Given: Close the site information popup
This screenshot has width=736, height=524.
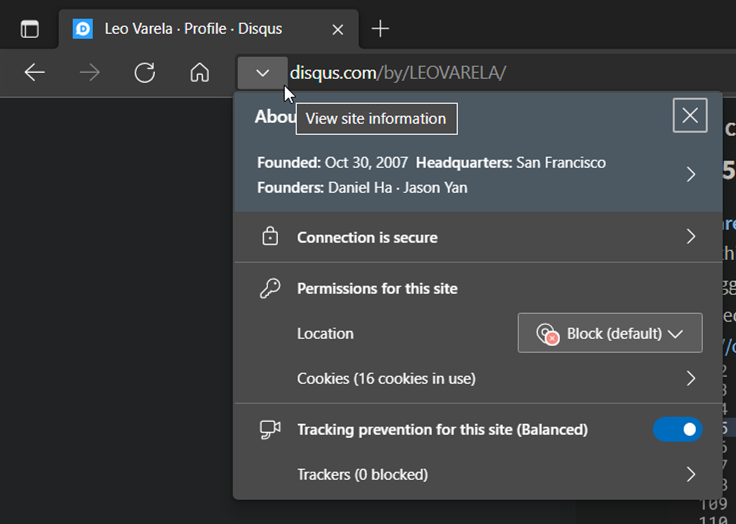Looking at the screenshot, I should 690,116.
